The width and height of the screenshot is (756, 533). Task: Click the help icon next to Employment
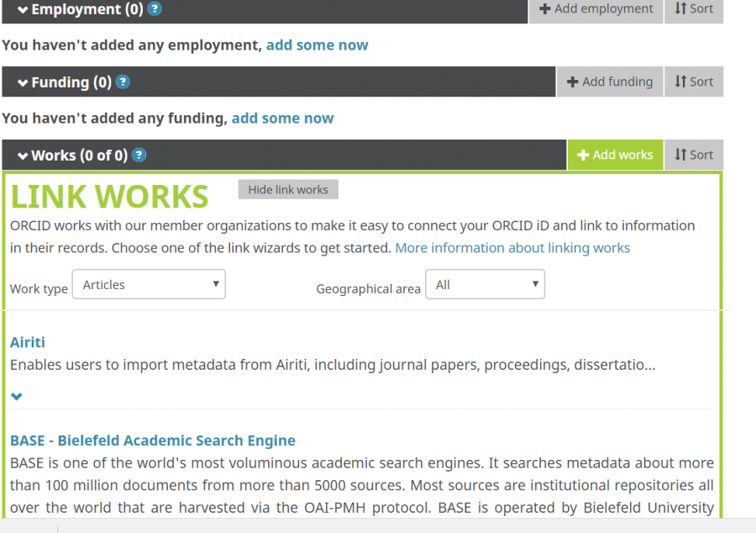coord(155,9)
